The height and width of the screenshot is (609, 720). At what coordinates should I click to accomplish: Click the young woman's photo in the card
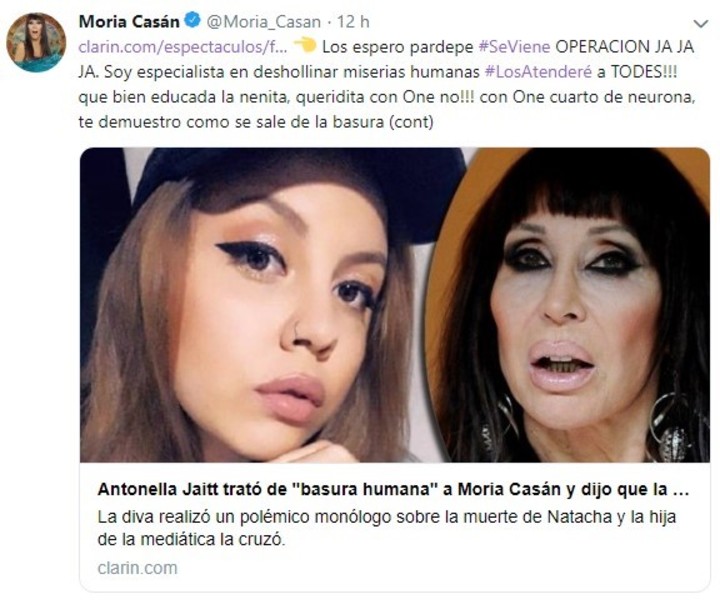(257, 305)
